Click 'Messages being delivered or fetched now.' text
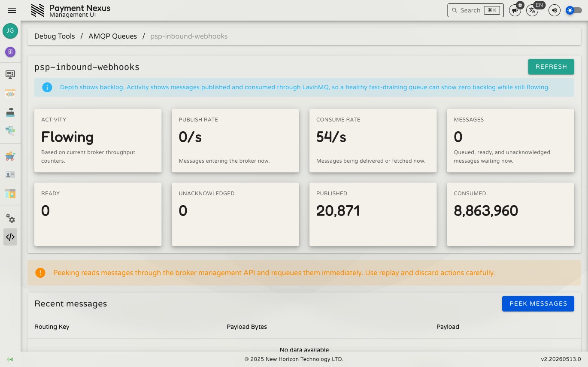 371,161
